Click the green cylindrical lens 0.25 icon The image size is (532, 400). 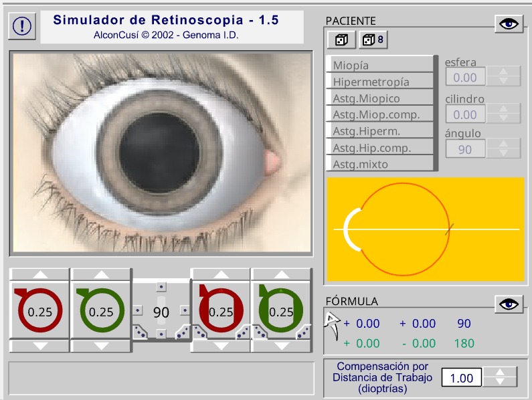click(x=281, y=311)
